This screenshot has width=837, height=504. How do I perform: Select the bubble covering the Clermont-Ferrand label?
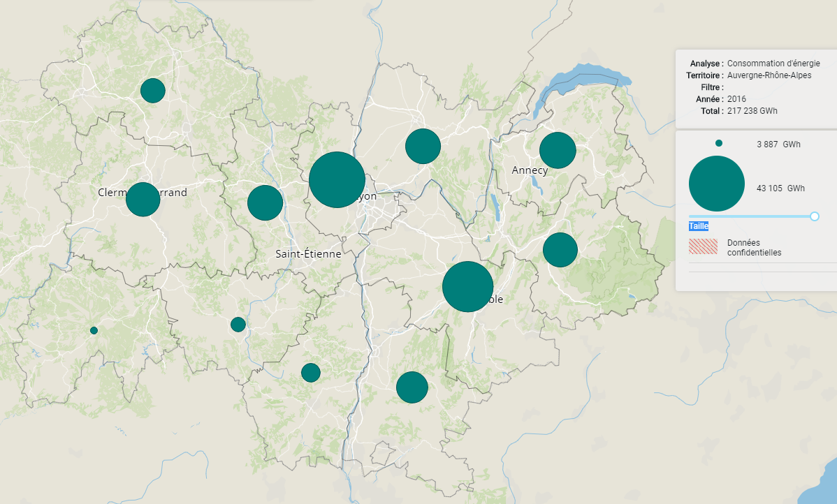(x=143, y=199)
